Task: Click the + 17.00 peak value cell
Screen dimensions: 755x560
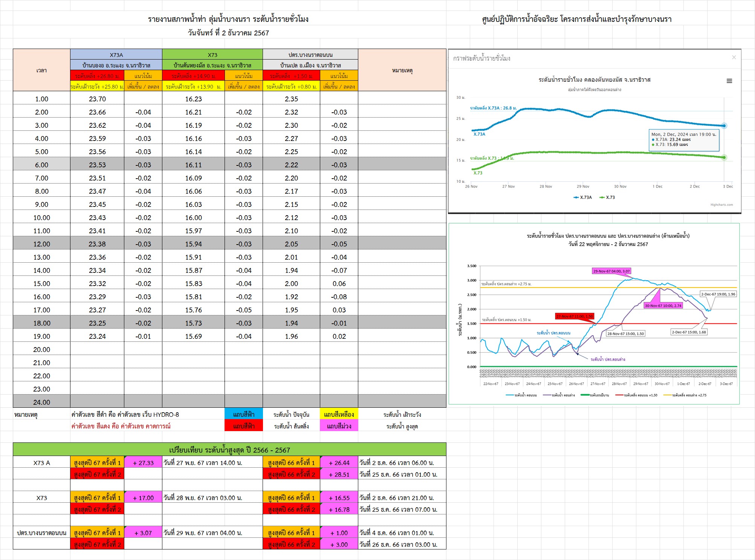Action: (143, 497)
